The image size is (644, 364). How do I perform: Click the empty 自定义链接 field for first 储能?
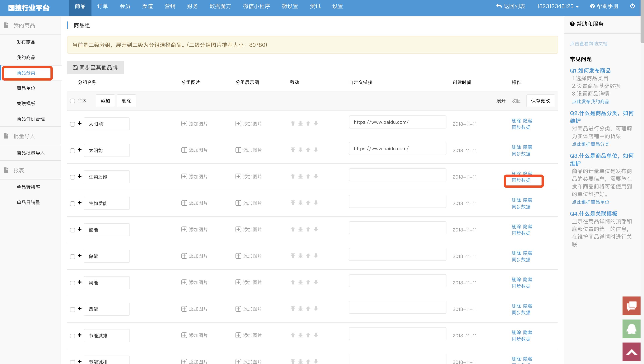click(x=398, y=228)
